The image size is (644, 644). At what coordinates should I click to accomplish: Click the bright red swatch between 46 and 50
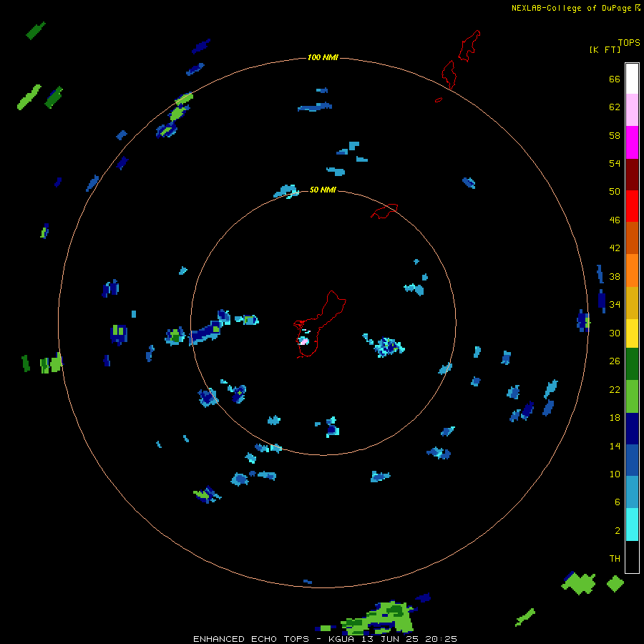pos(632,206)
